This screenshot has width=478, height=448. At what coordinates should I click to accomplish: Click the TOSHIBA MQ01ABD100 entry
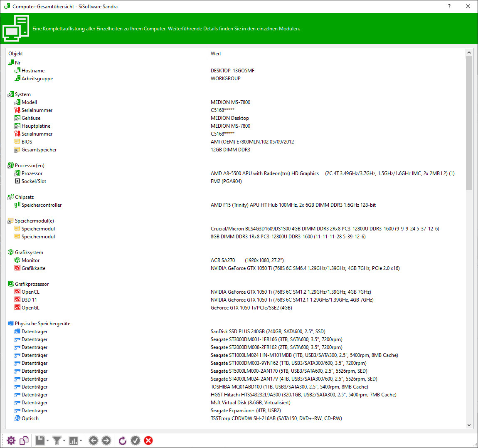pos(289,387)
